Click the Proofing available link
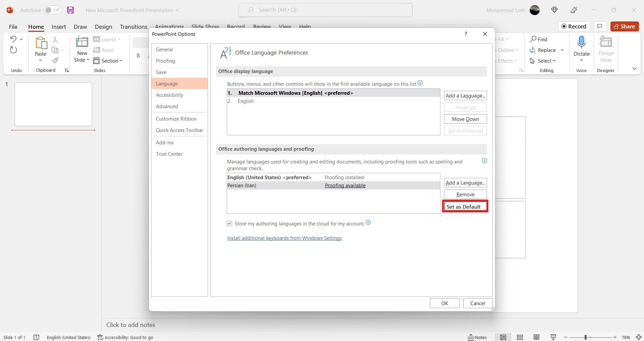Image resolution: width=644 pixels, height=341 pixels. (345, 186)
